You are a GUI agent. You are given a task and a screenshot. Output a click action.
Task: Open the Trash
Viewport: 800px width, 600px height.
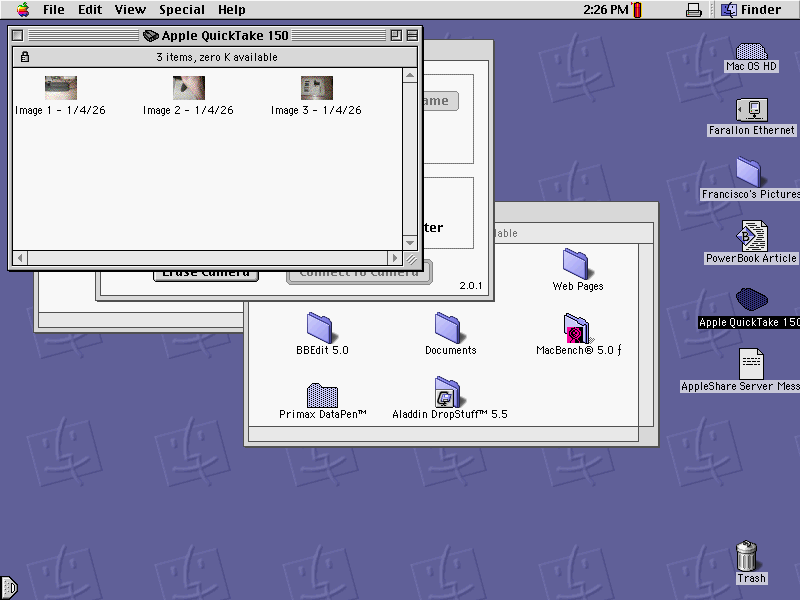pyautogui.click(x=748, y=557)
